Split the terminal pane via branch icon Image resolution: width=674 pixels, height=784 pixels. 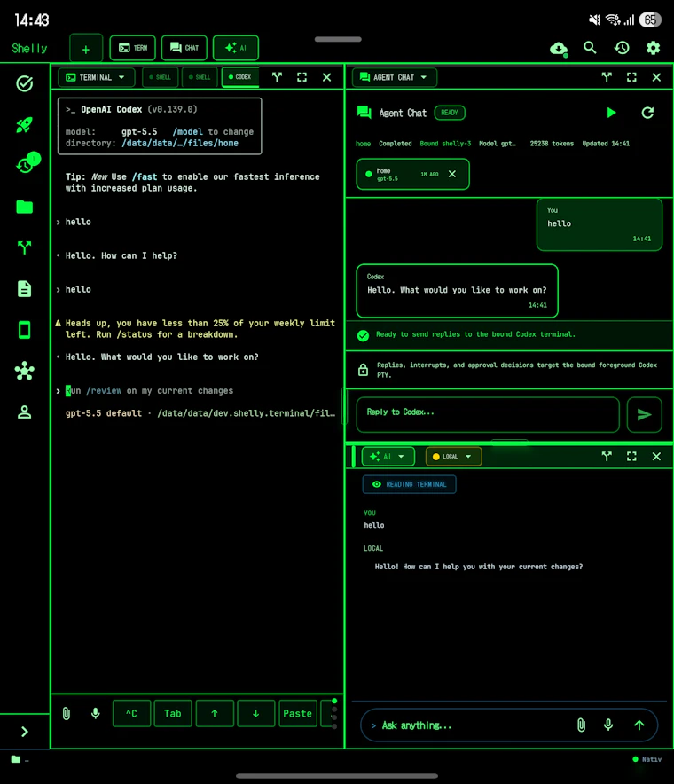point(277,77)
